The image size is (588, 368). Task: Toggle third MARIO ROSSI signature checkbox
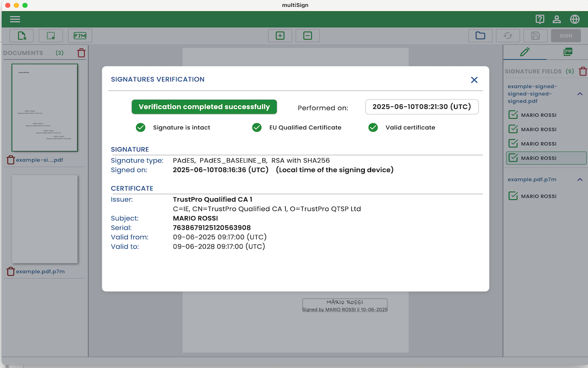pos(513,144)
